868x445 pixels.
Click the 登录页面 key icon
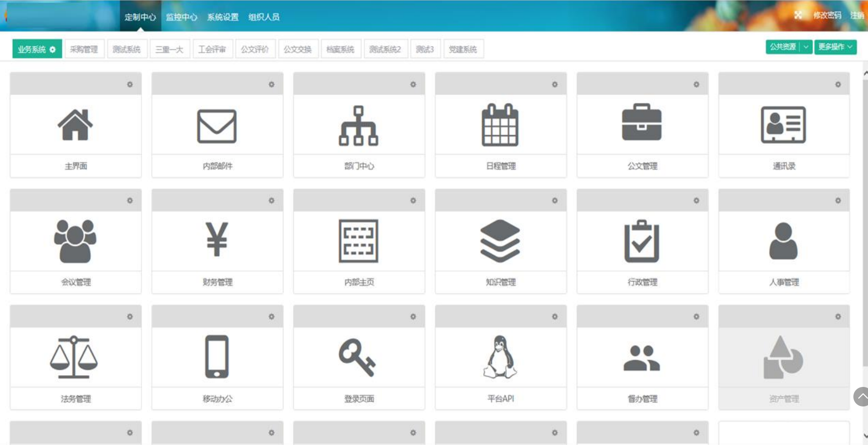[358, 358]
